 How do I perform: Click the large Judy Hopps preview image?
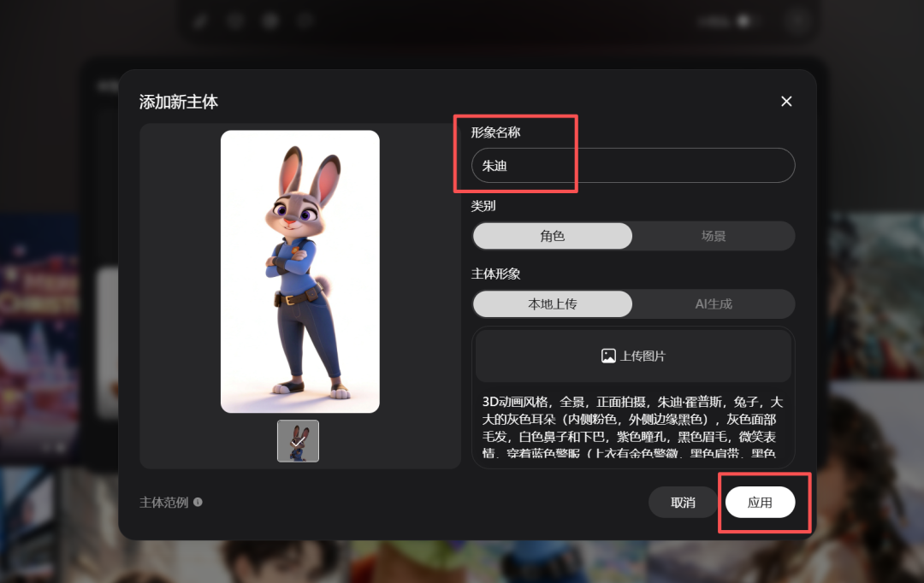[299, 269]
